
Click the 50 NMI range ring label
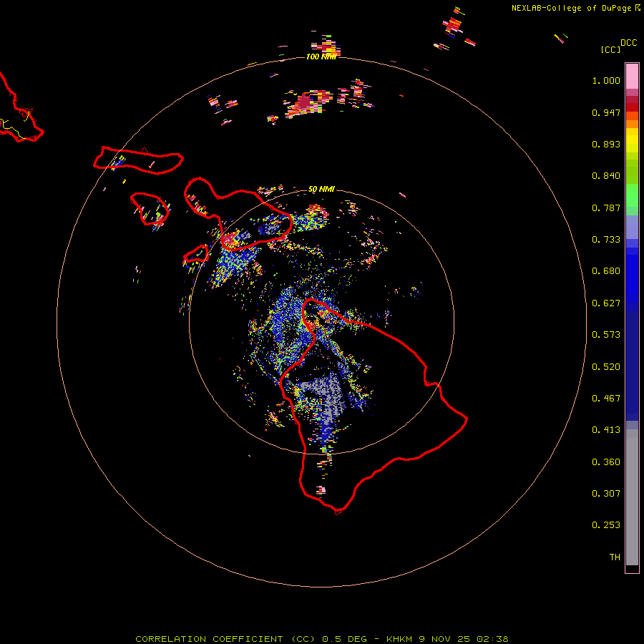click(321, 190)
